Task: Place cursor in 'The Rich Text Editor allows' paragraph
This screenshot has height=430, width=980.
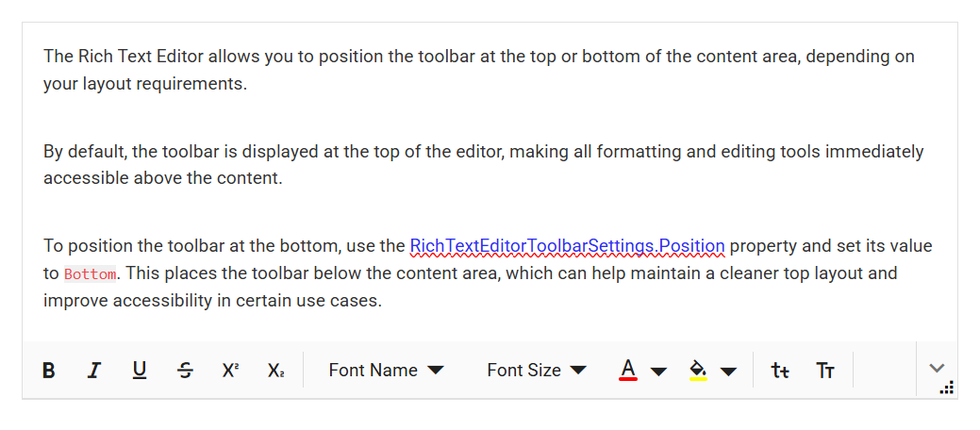Action: click(x=479, y=70)
